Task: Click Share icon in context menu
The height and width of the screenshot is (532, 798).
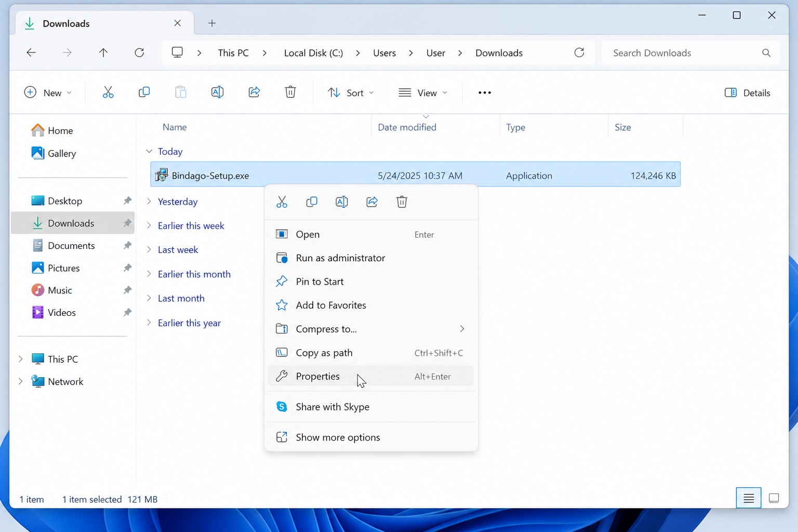Action: point(372,202)
